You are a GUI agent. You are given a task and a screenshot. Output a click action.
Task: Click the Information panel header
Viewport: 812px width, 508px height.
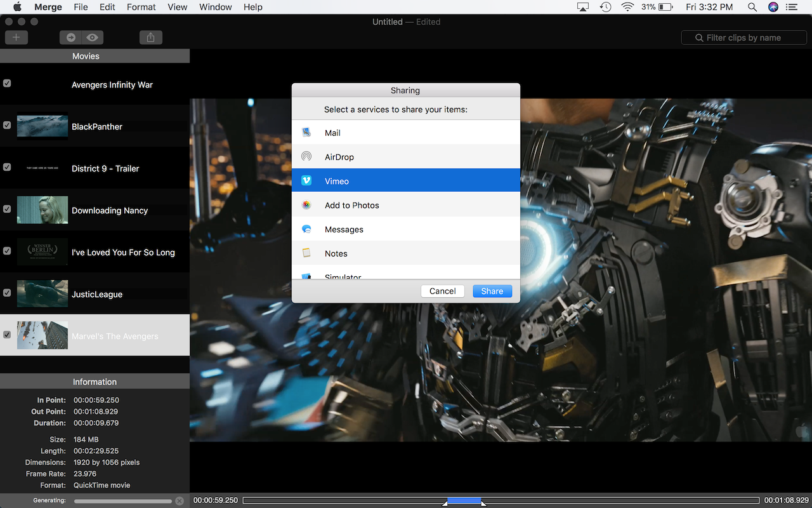(x=95, y=382)
